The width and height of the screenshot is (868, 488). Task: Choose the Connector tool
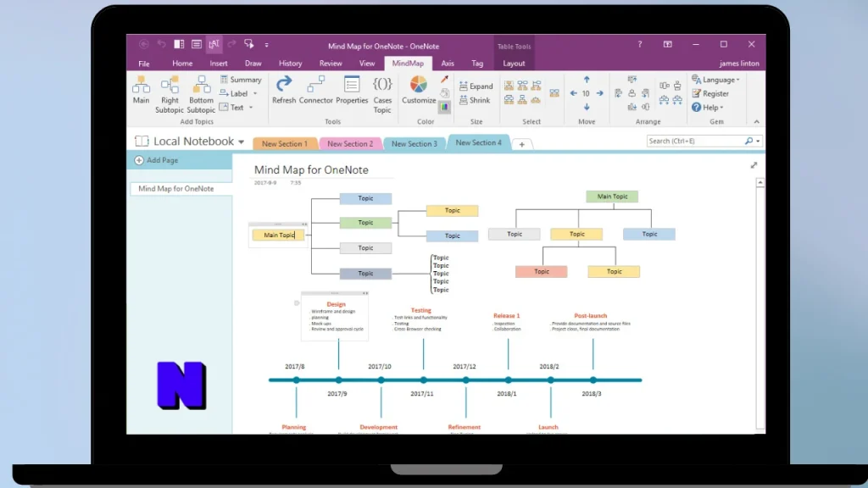tap(315, 90)
